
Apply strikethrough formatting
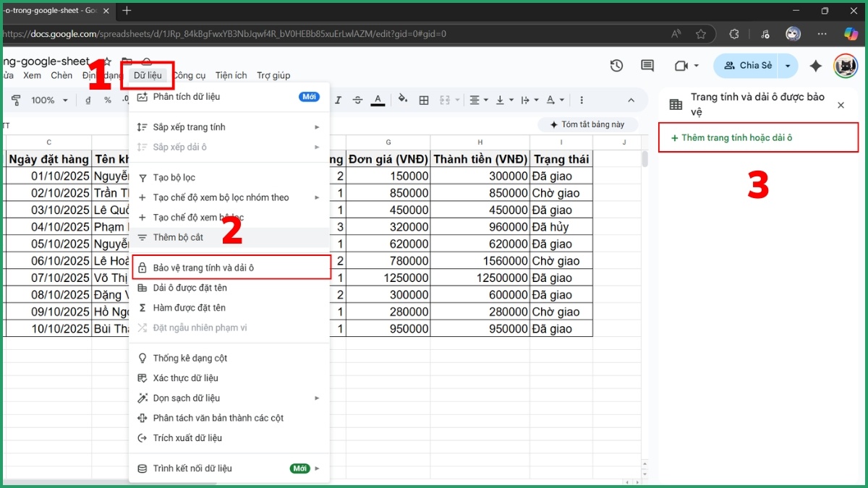pos(357,100)
